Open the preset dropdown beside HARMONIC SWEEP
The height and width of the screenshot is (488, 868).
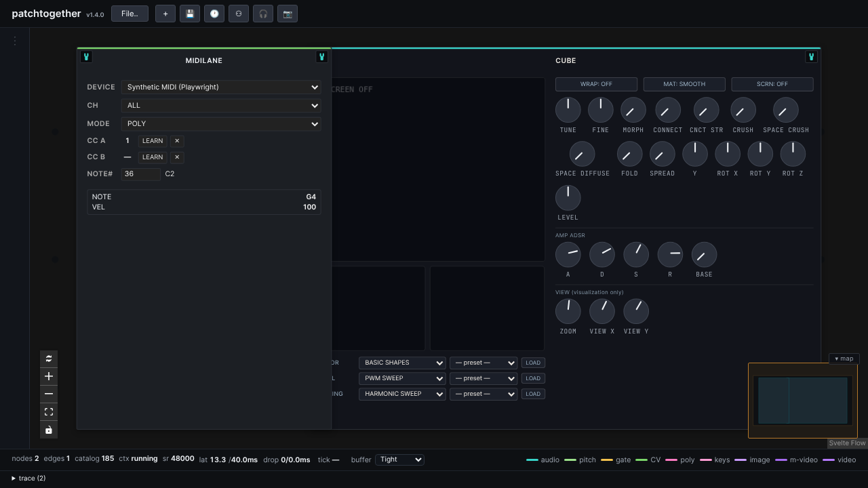[x=484, y=394]
